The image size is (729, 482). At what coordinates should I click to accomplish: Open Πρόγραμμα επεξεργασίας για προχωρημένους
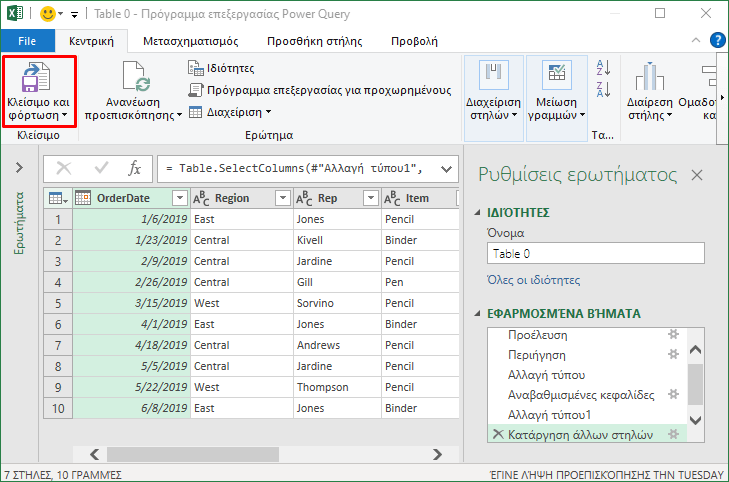320,90
